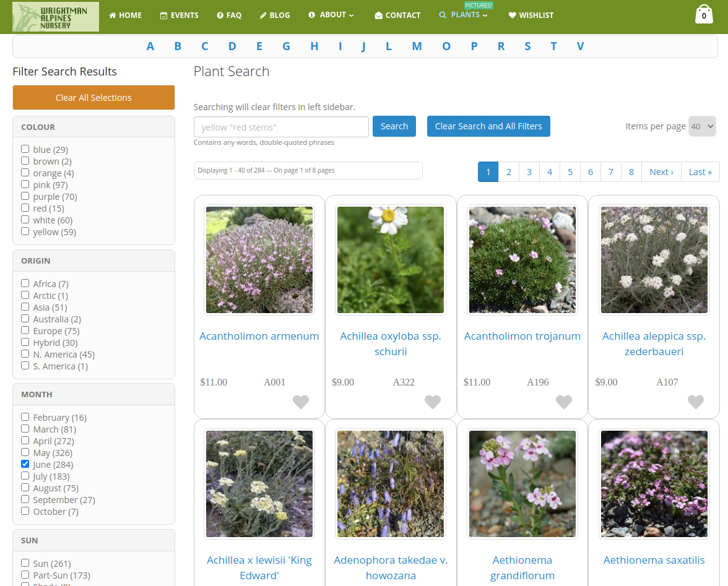Image resolution: width=728 pixels, height=586 pixels.
Task: Uncheck the June month filter
Action: [x=25, y=464]
